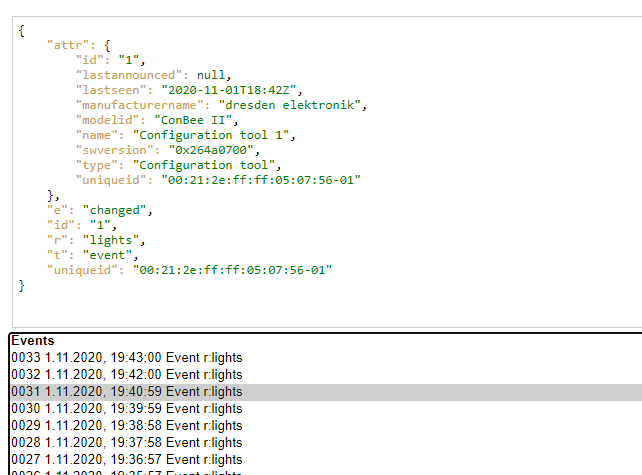Screen dimensions: 642x475
Task: Select event 0032 at 19:42:00
Action: pos(326,375)
